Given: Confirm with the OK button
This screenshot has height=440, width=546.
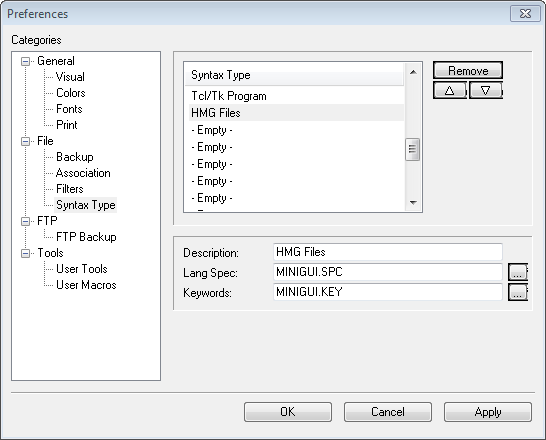Looking at the screenshot, I should pos(288,412).
